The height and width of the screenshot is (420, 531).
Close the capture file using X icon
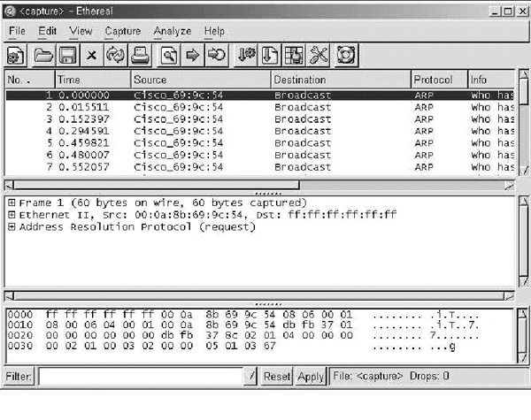click(91, 55)
